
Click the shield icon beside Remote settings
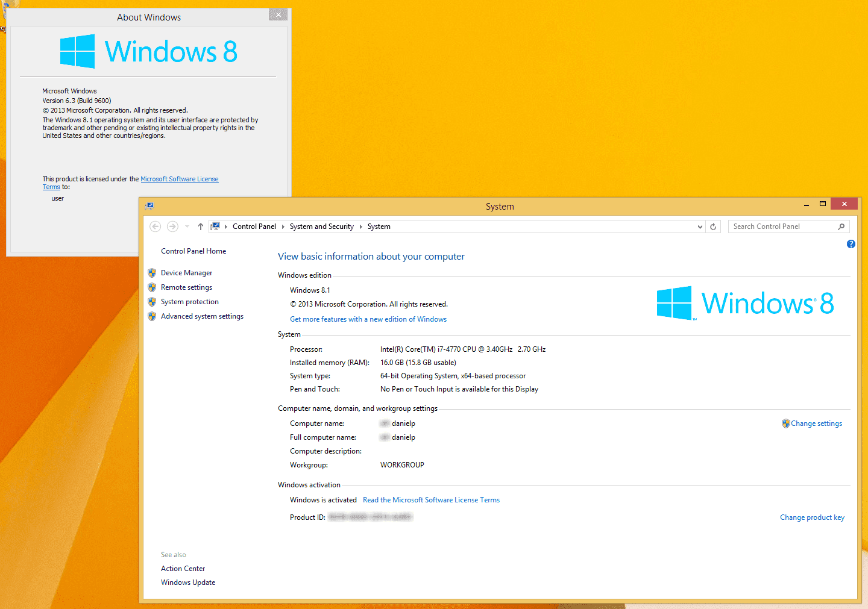click(x=152, y=287)
